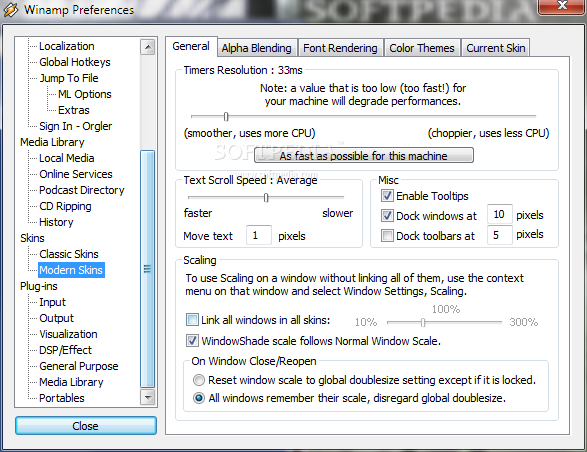The image size is (587, 452).
Task: Click the tree scrollbar down arrow
Action: (148, 397)
